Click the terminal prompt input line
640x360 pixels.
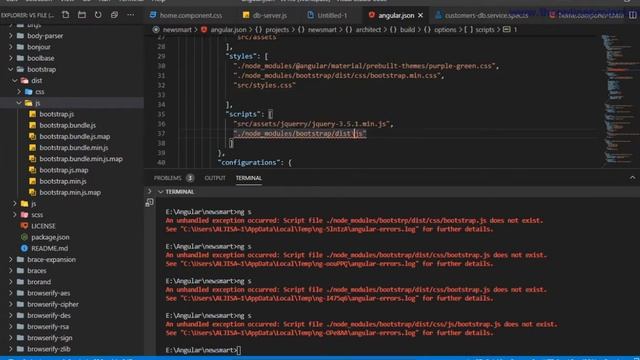click(203, 350)
